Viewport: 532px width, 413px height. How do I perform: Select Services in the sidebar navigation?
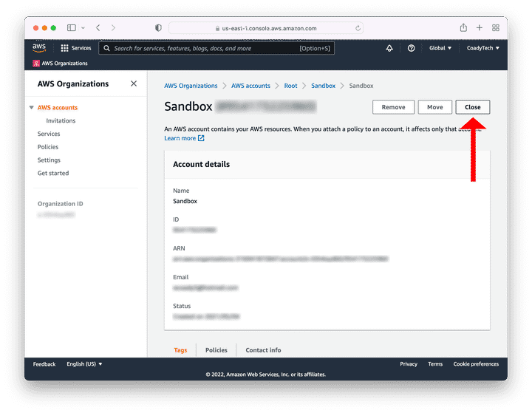click(49, 134)
